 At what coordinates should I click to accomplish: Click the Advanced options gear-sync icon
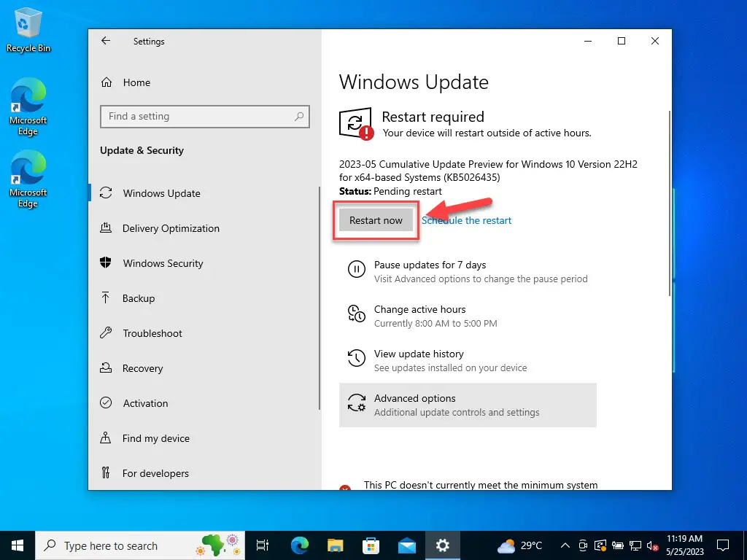coord(356,402)
